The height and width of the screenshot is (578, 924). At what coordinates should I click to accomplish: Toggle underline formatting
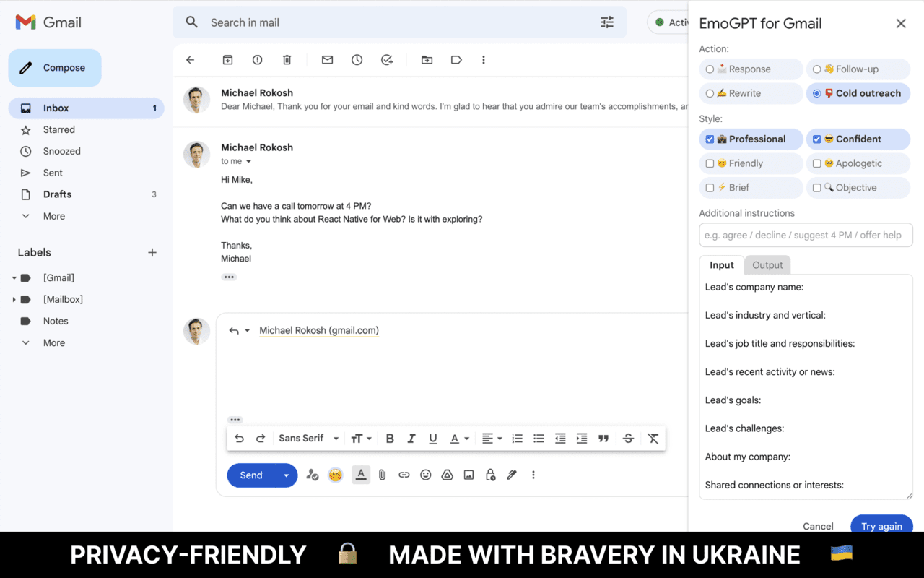[x=433, y=439]
